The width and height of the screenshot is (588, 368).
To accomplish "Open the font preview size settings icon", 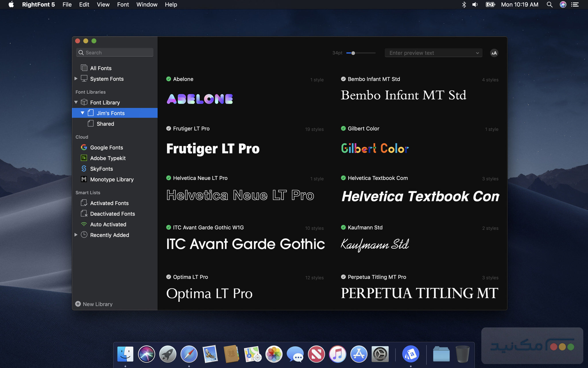I will point(494,53).
